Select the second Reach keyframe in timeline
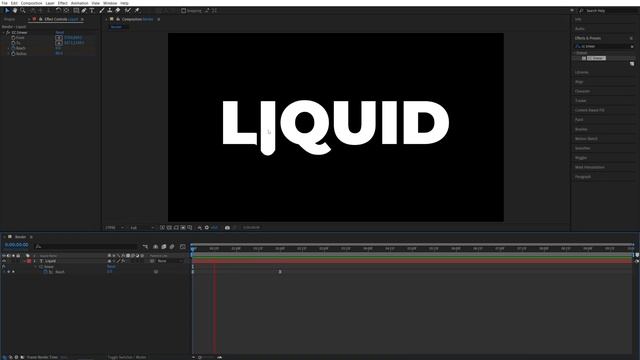 280,272
